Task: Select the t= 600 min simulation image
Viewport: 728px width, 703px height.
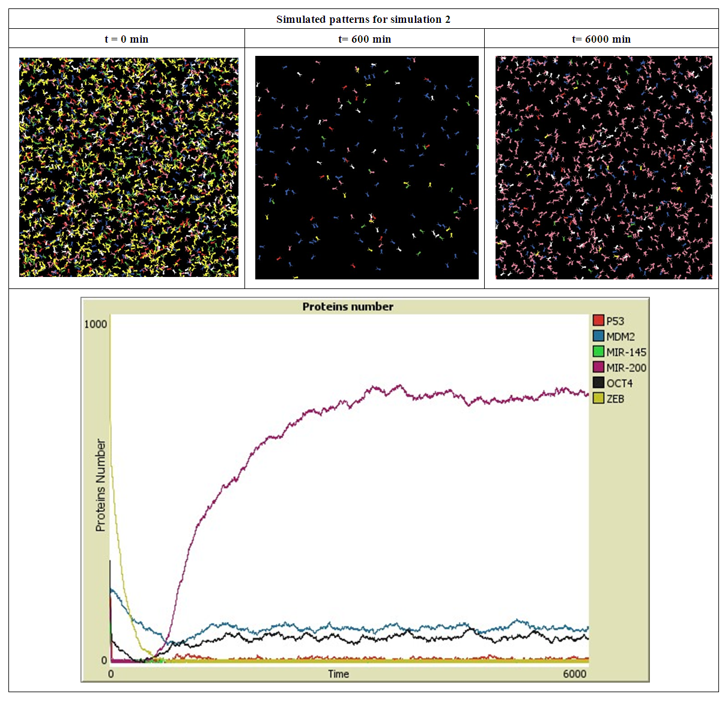Action: [x=366, y=168]
